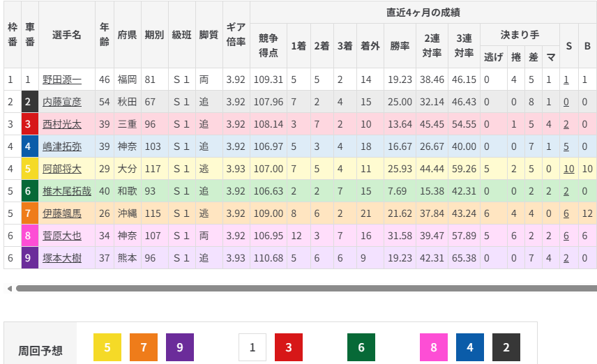Open racer profile for 内藤宣彦

click(x=61, y=102)
